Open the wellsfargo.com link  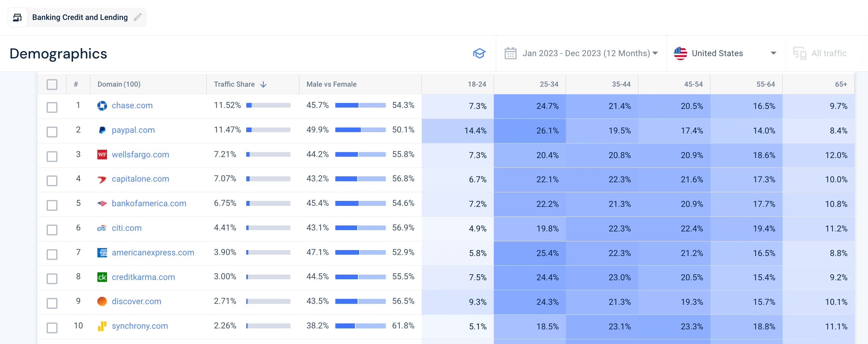pos(140,154)
